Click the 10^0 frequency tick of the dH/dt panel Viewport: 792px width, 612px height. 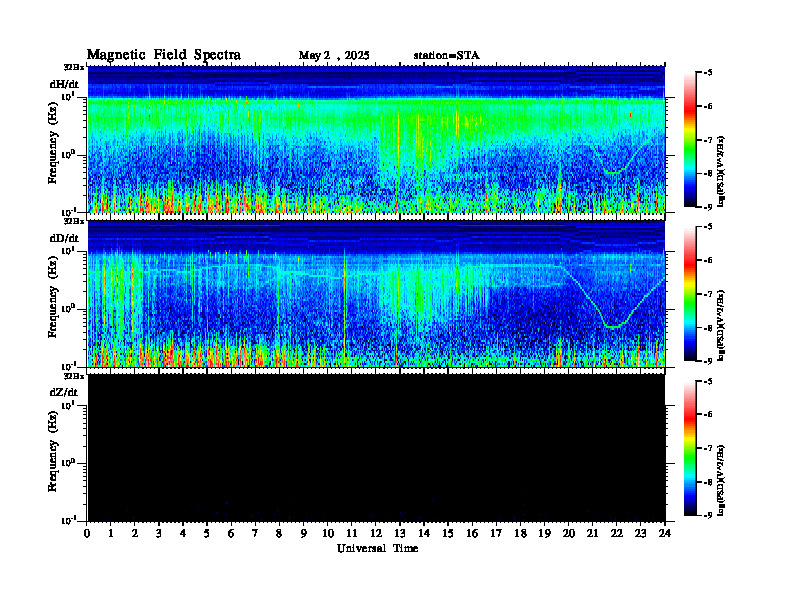click(68, 154)
